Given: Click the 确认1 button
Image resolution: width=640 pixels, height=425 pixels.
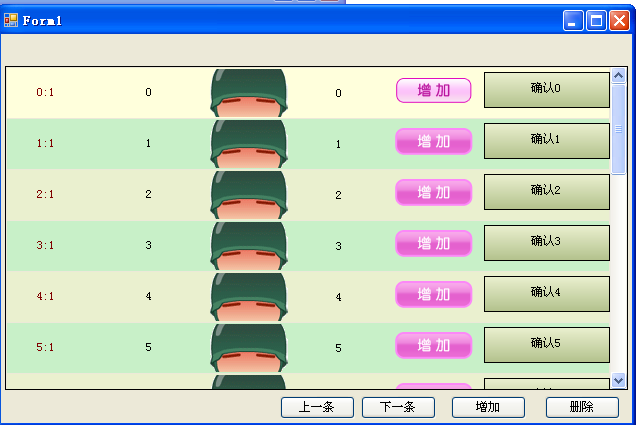Looking at the screenshot, I should coord(546,140).
